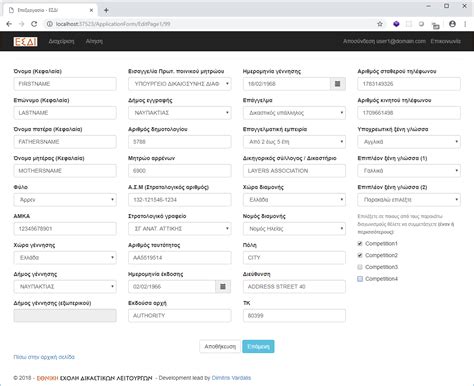Open browser profile account icon
The width and height of the screenshot is (474, 386).
(x=452, y=24)
